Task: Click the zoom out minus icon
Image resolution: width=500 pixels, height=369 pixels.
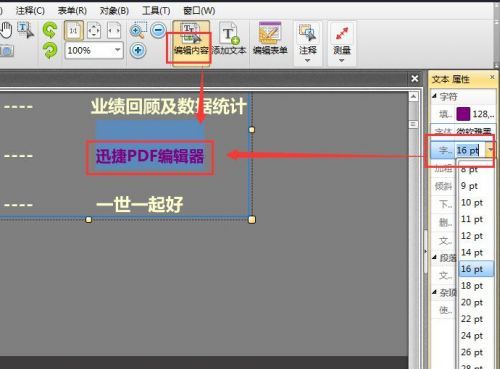Action: tap(158, 31)
